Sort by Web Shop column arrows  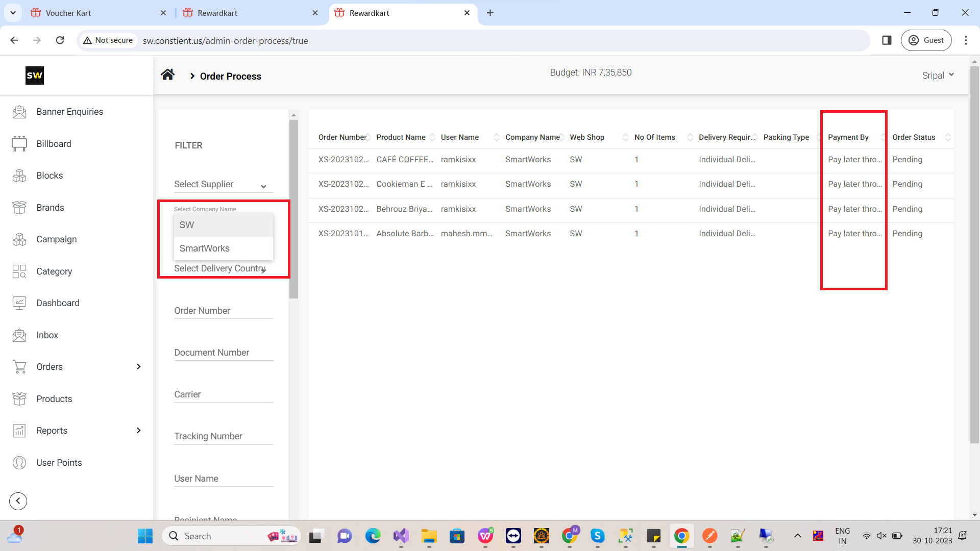[626, 137]
